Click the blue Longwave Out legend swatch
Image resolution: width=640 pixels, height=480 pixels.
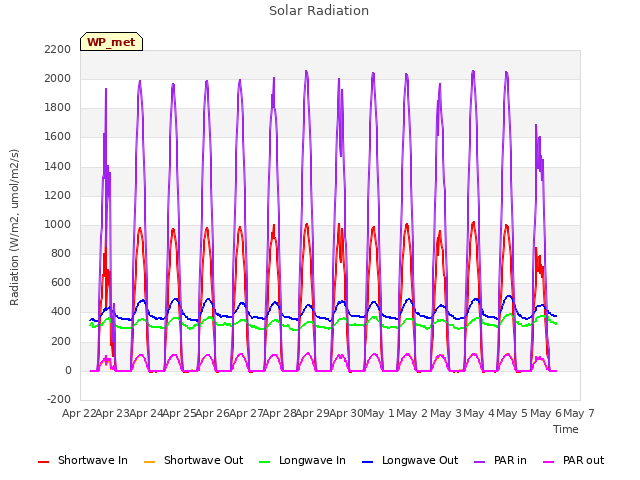[x=367, y=462]
